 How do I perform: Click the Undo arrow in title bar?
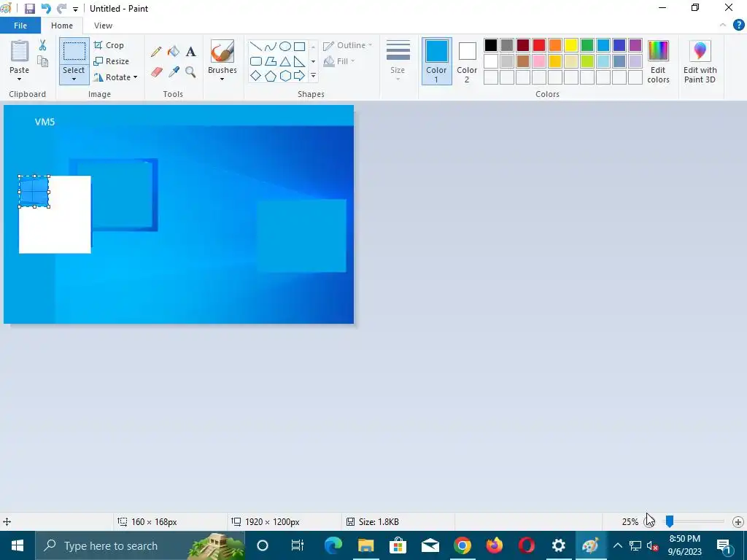click(x=46, y=9)
